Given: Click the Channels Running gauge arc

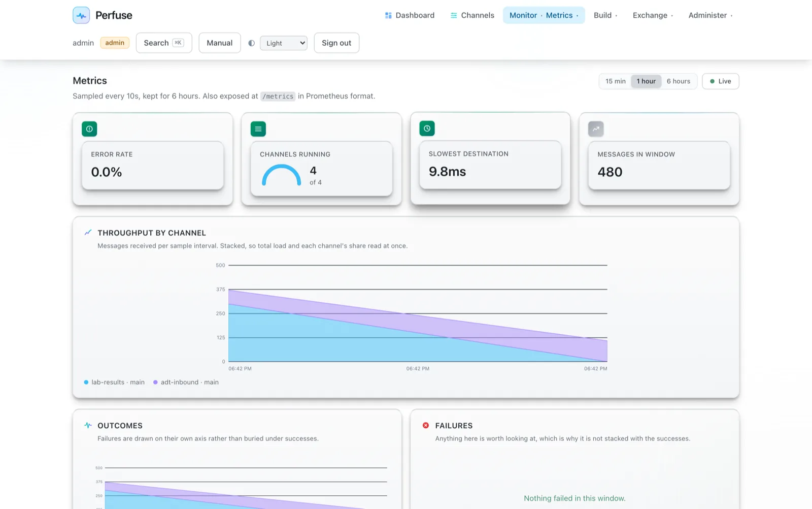Looking at the screenshot, I should [282, 175].
